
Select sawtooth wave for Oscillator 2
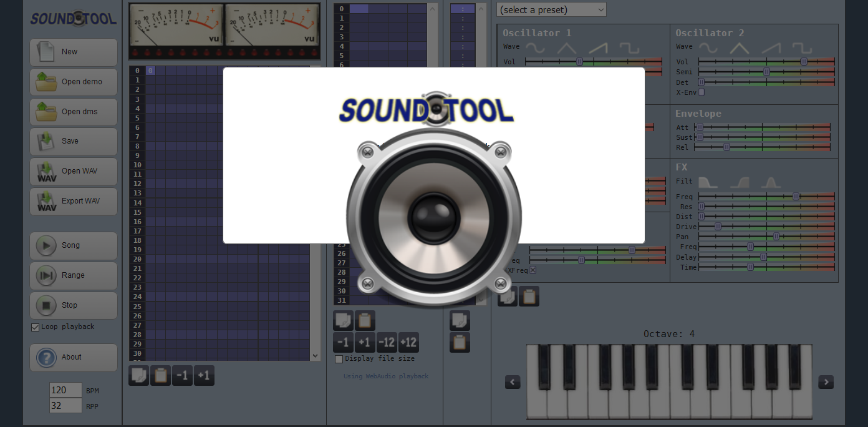(x=771, y=47)
